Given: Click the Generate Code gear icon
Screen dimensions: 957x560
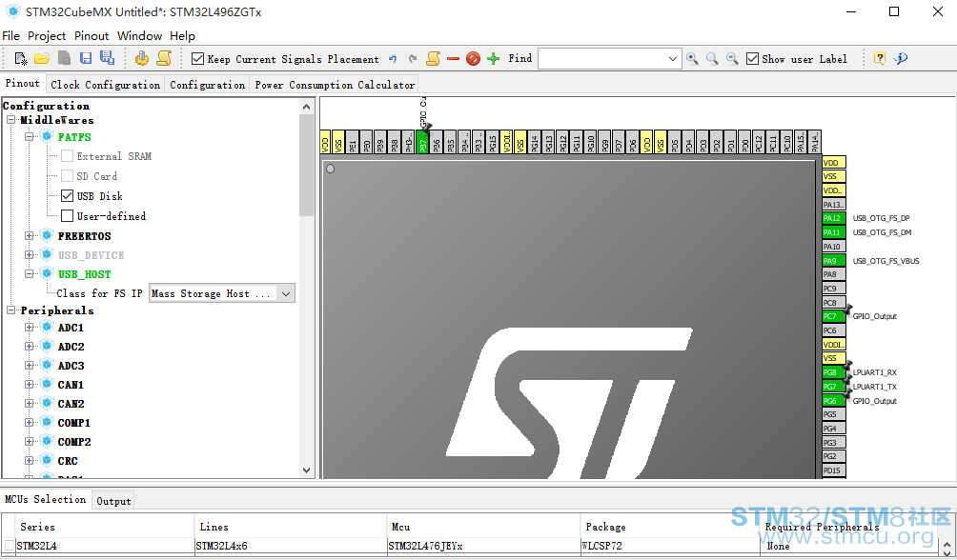Looking at the screenshot, I should tap(142, 58).
